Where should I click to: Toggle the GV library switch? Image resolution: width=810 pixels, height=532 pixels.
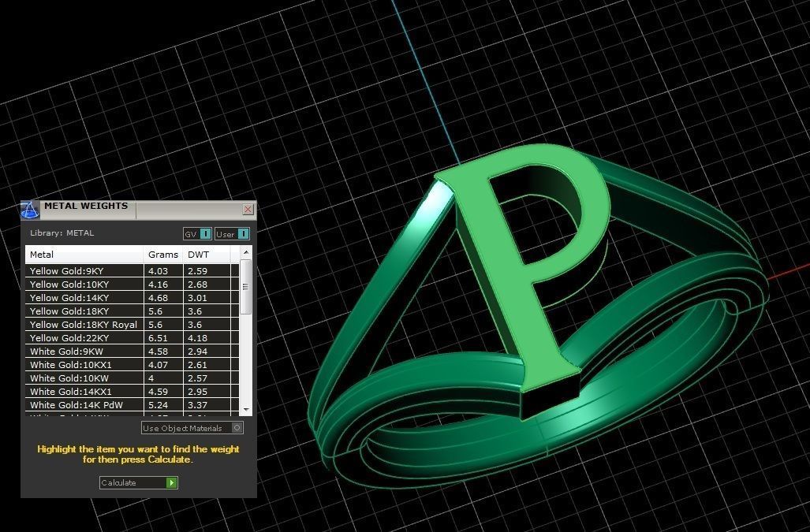197,234
